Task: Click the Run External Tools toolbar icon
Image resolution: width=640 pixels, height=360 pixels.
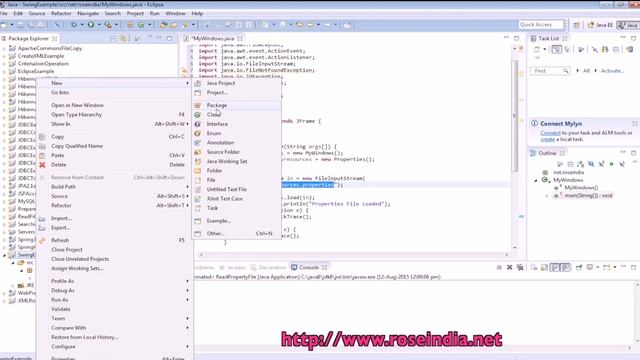Action: tap(108, 25)
